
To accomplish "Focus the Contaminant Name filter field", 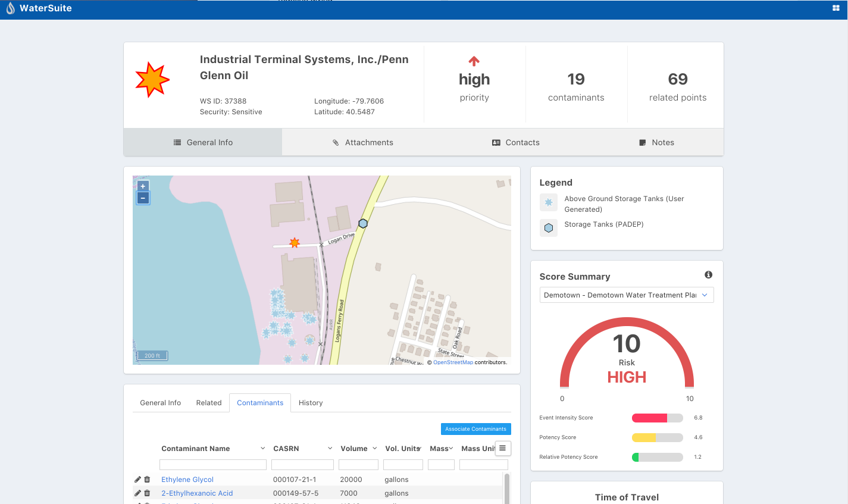I will 213,465.
